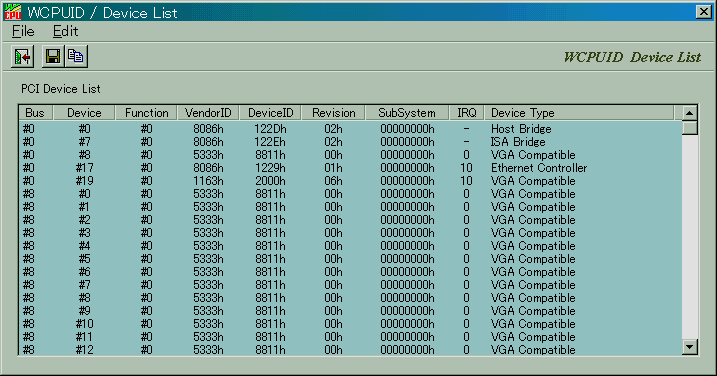Click the Device Type column header
The width and height of the screenshot is (717, 376).
pos(579,113)
